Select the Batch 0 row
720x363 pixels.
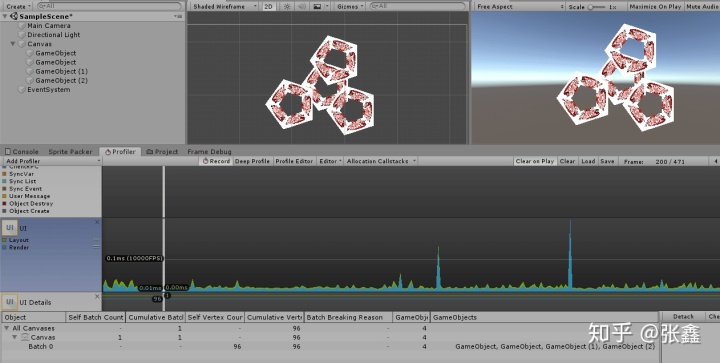[330, 346]
